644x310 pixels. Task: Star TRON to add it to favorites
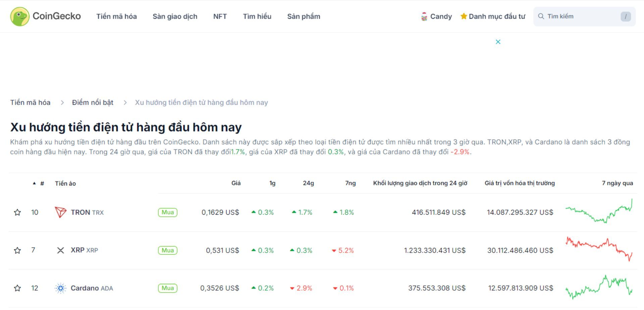coord(17,212)
